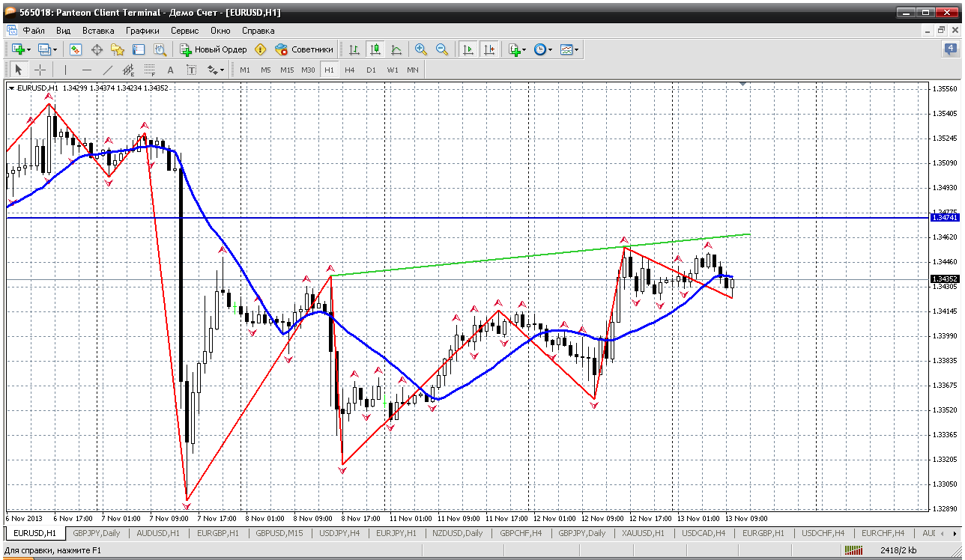
Task: Open the Terminal window icon
Action: point(139,49)
